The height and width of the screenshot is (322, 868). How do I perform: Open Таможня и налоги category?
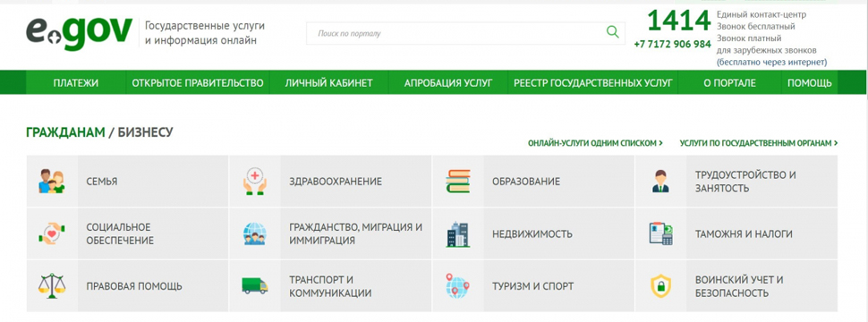click(736, 233)
